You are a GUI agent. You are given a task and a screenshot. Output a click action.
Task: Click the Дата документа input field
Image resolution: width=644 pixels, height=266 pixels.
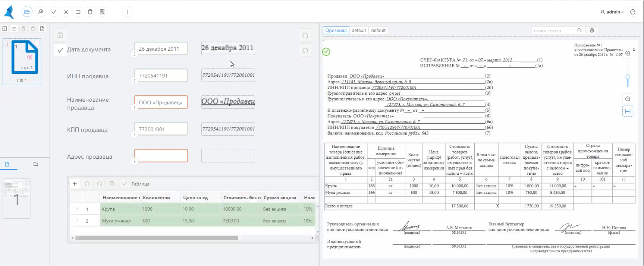[161, 49]
